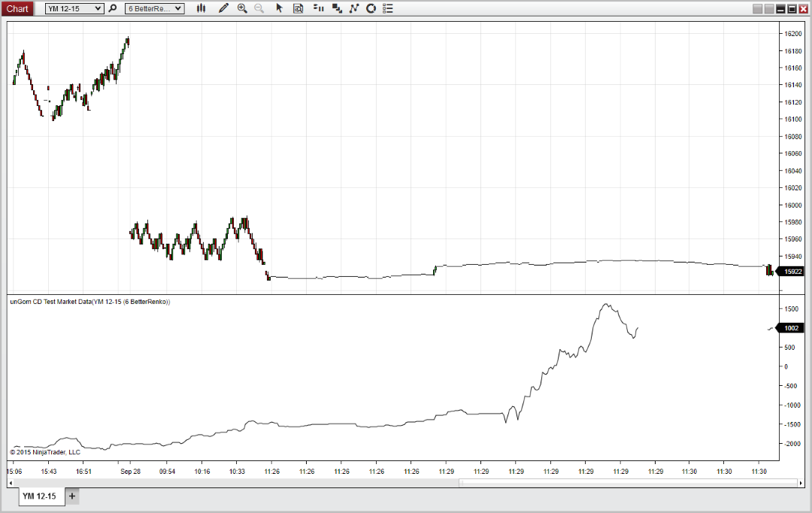Click the 15:43 time axis label

[x=49, y=472]
